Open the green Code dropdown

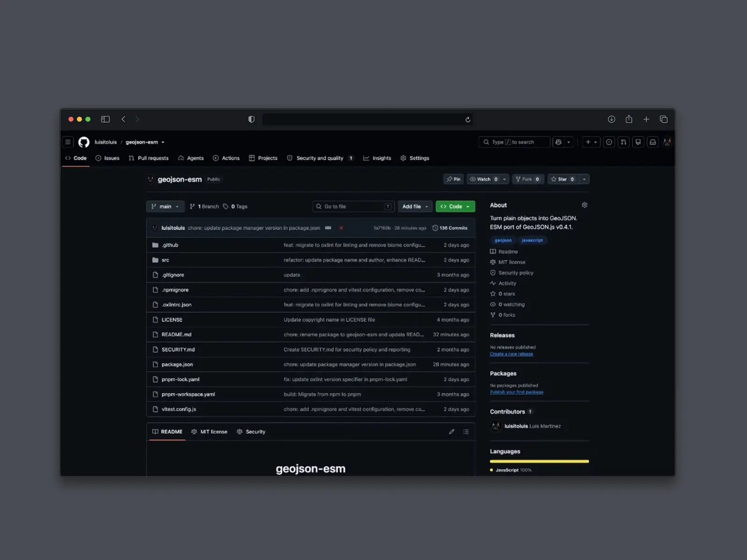pos(455,206)
